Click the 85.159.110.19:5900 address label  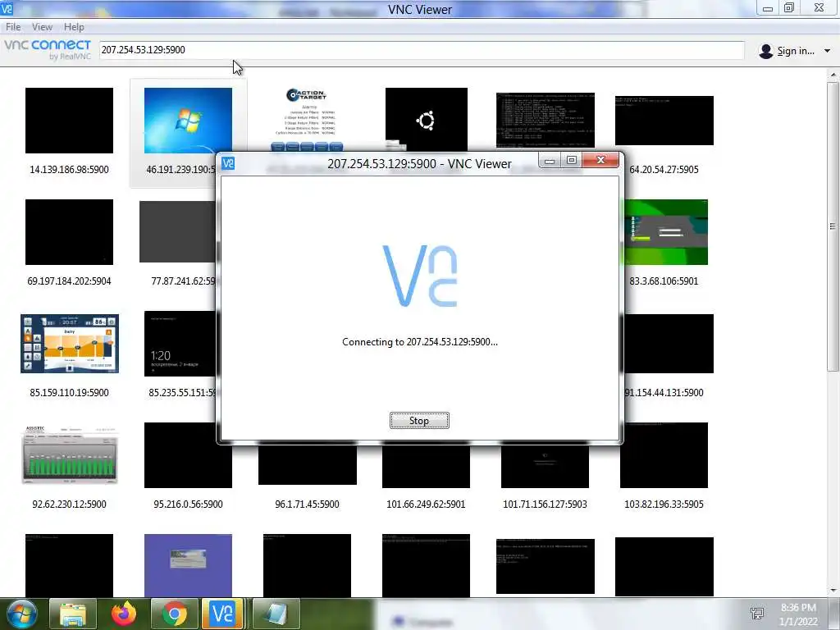(x=69, y=393)
